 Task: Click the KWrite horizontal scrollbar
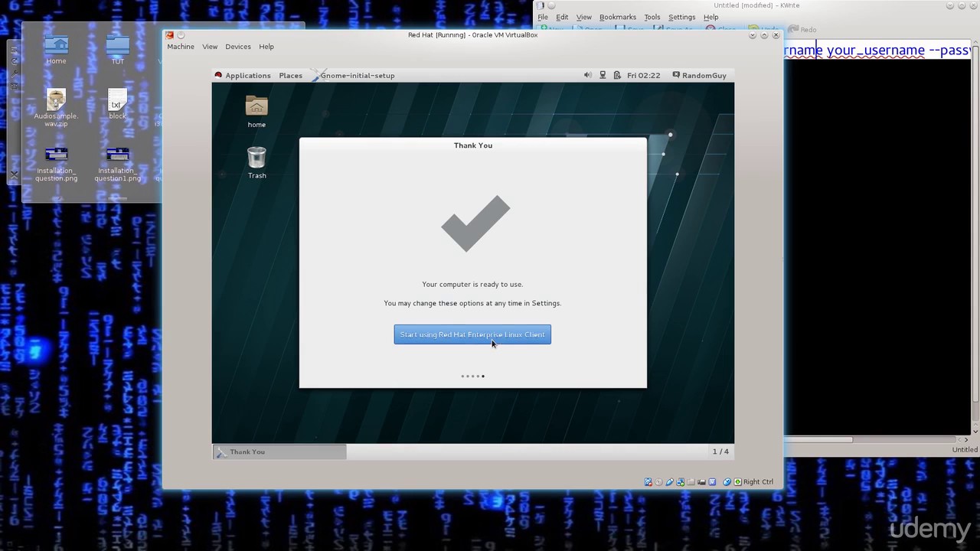(818, 439)
